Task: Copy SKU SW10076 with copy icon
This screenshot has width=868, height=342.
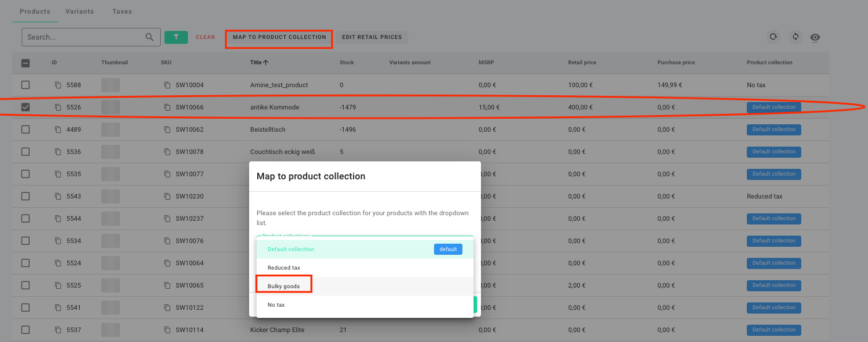Action: point(168,241)
